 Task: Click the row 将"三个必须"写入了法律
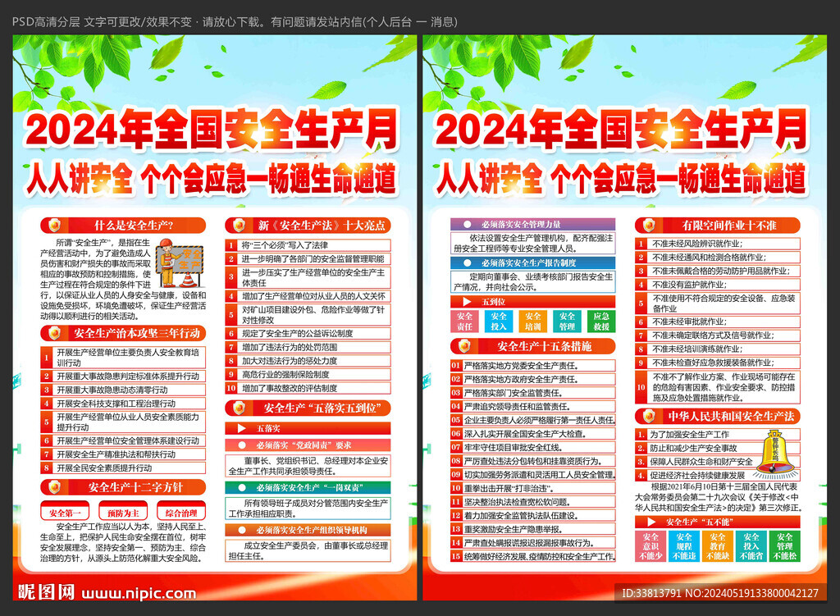coord(308,245)
